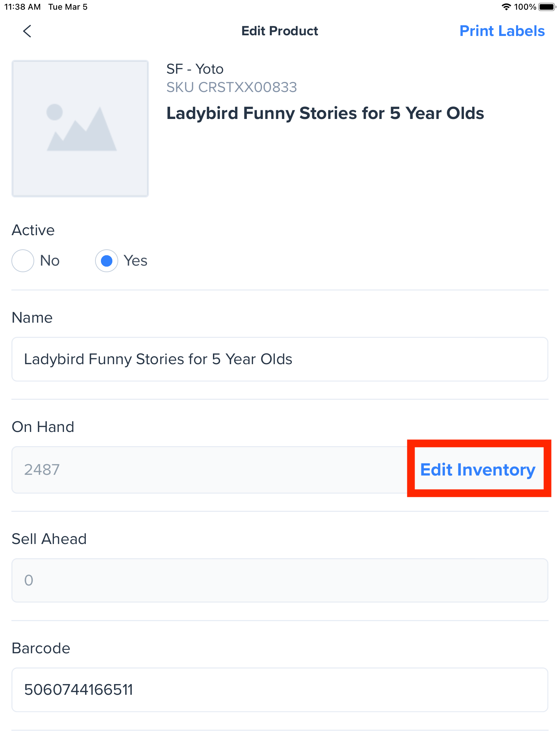Screen dimensions: 560x747
Task: Tap the Sell Ahead field showing 0
Action: tap(279, 580)
